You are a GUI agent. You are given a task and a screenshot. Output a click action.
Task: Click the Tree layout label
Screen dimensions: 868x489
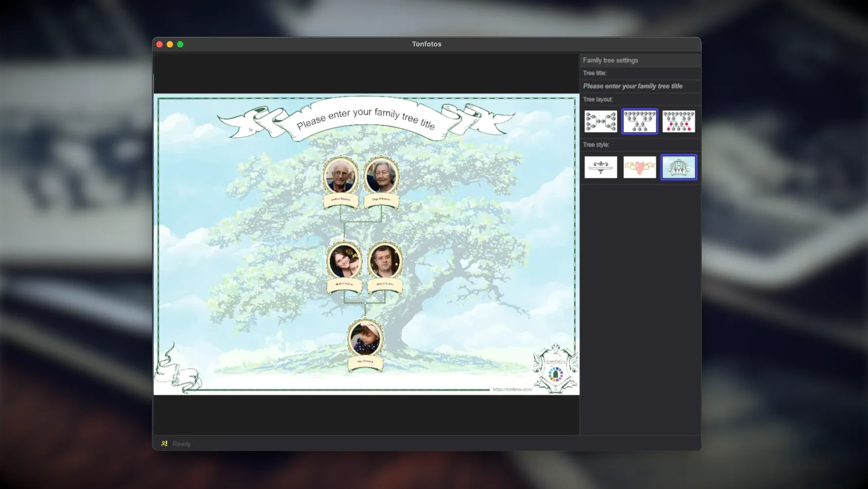click(598, 100)
